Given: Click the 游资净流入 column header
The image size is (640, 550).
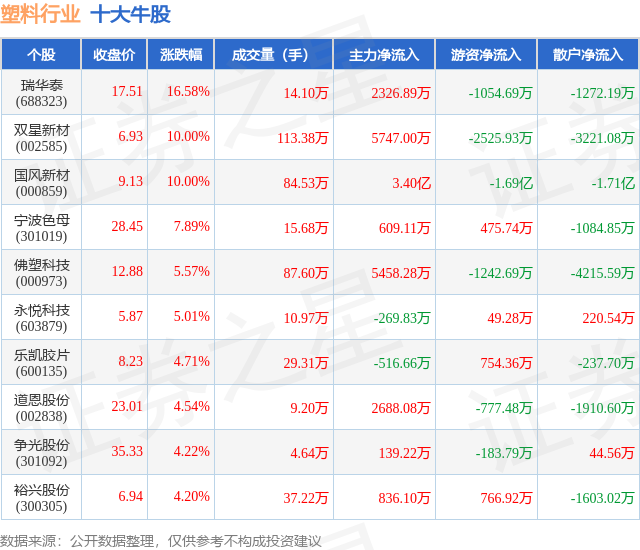Looking at the screenshot, I should point(487,55).
